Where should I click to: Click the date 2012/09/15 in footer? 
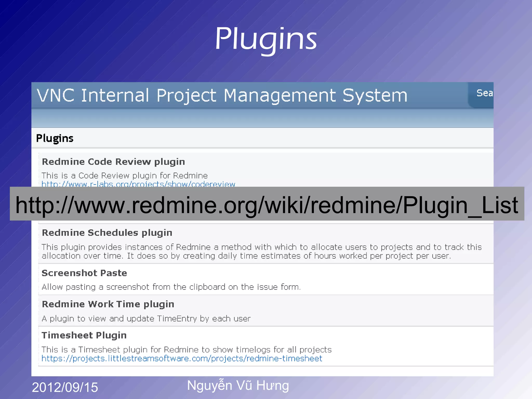tap(65, 387)
